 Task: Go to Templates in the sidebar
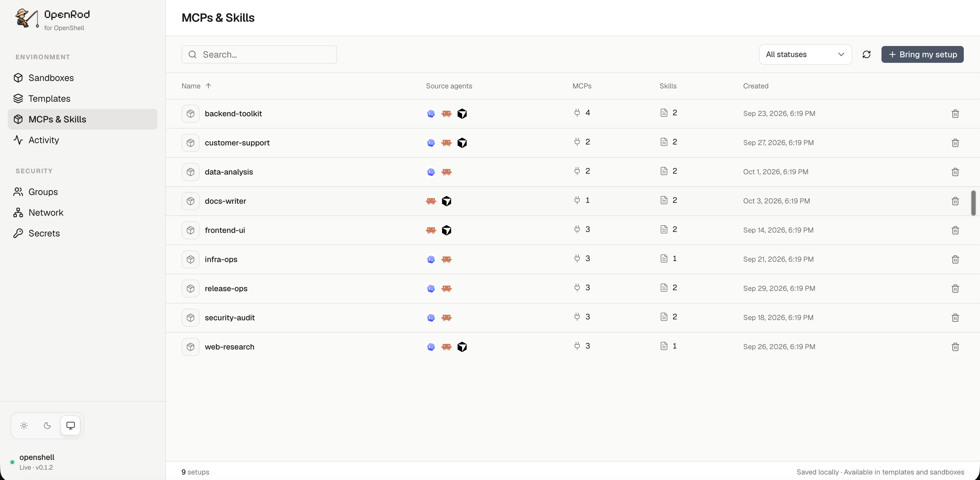pos(83,98)
